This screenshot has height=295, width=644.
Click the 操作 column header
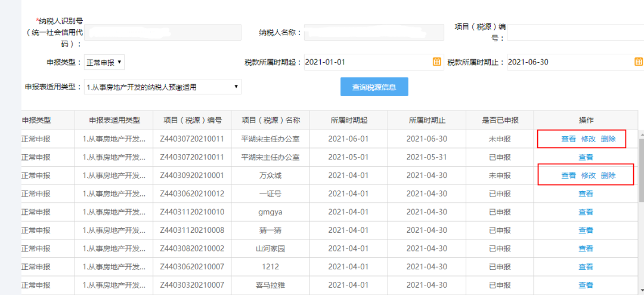point(586,120)
